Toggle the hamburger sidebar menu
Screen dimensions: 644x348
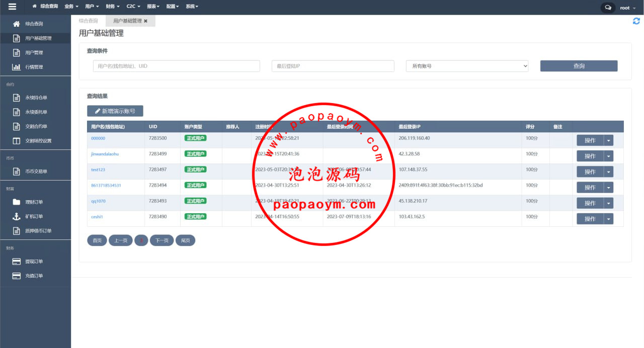pos(13,7)
